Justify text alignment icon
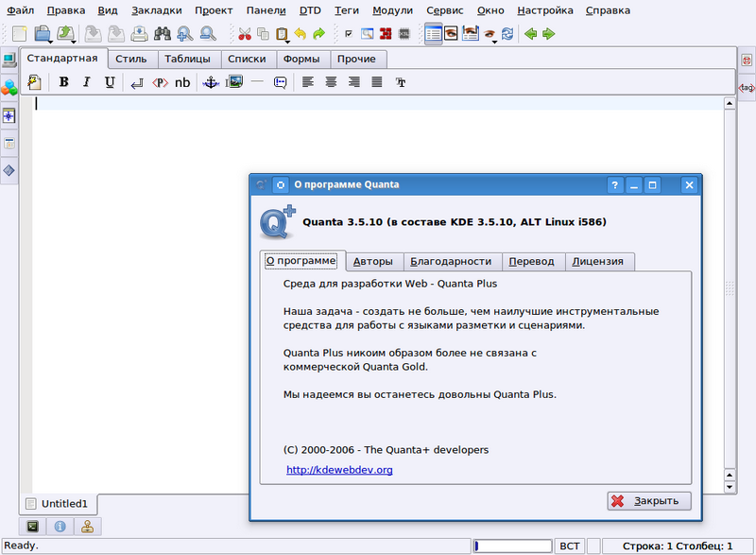 [x=377, y=82]
